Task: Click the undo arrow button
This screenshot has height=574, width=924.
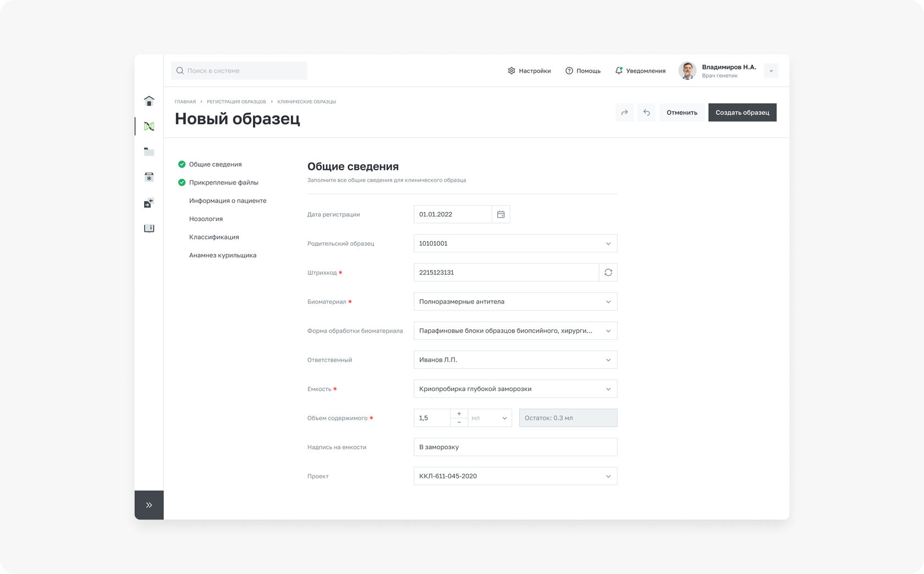Action: (647, 113)
